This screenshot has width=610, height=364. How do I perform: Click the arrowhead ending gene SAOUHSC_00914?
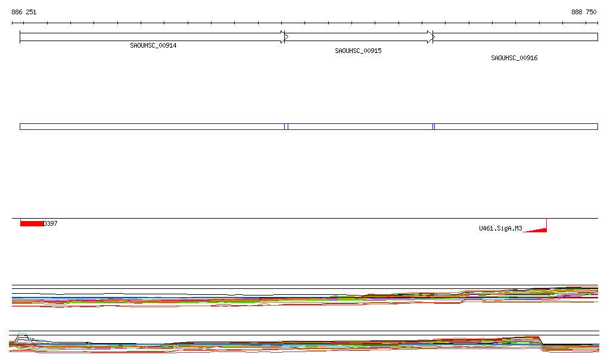tap(285, 37)
